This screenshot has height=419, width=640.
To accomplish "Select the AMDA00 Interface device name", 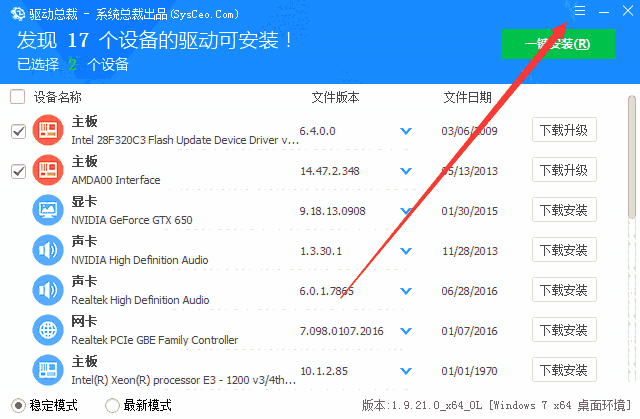I will coord(116,180).
